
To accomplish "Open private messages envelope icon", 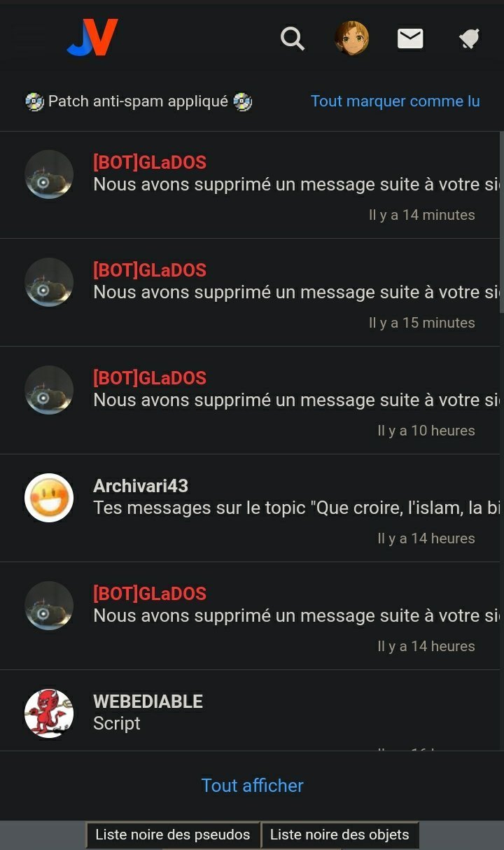I will (x=410, y=39).
